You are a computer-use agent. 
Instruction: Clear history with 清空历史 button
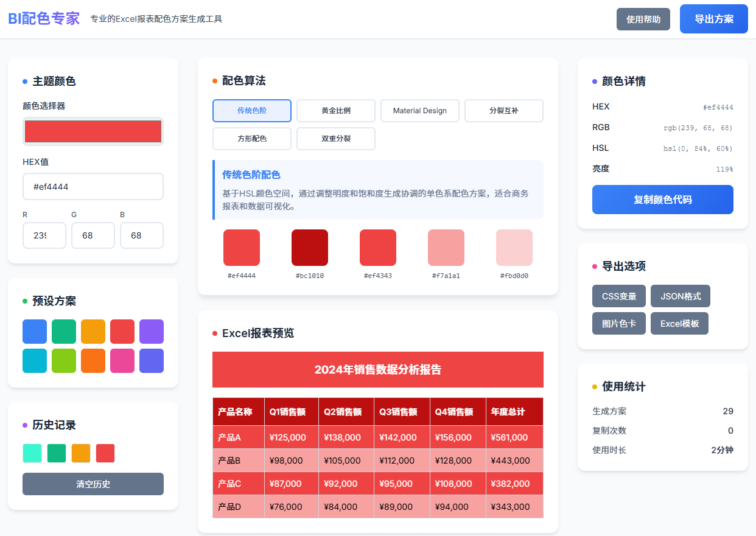93,484
